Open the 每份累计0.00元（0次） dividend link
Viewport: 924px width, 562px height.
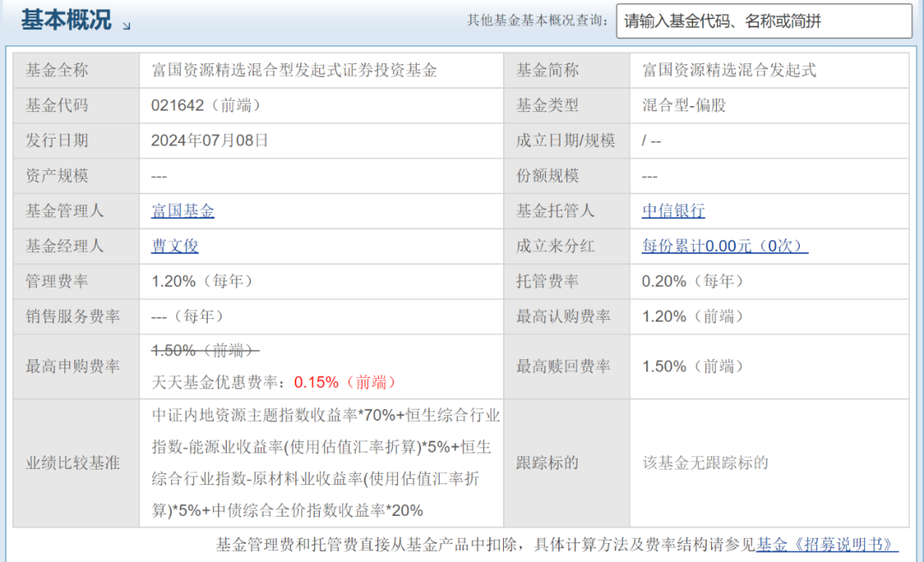tap(725, 246)
